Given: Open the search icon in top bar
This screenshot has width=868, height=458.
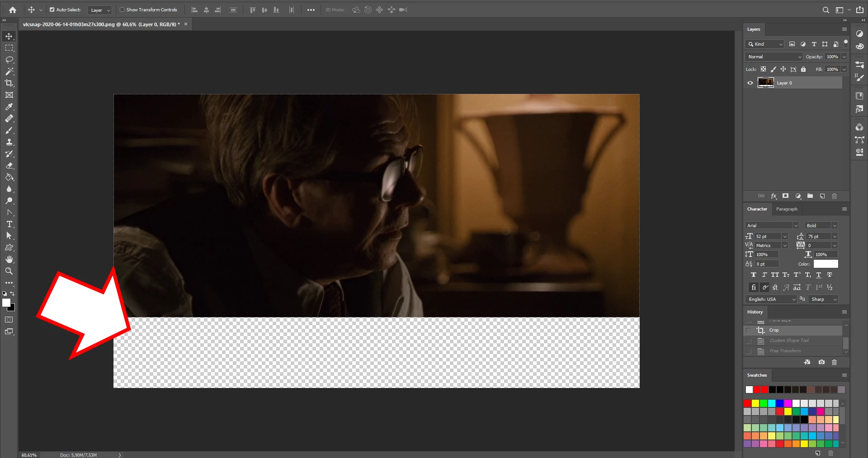Looking at the screenshot, I should pos(826,9).
